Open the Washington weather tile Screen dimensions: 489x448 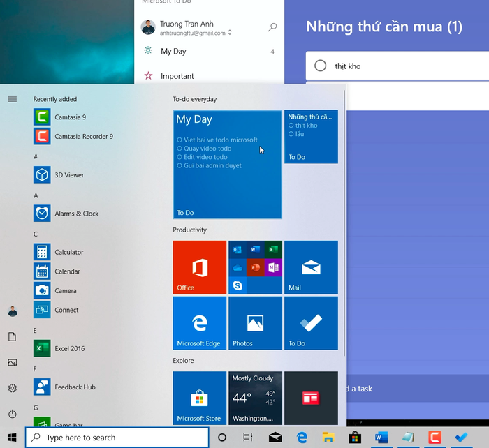tap(255, 398)
